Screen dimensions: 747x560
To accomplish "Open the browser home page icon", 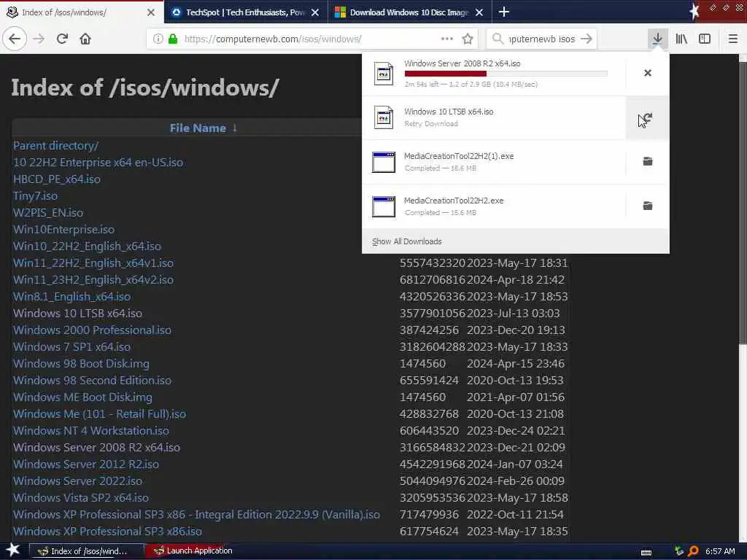I will click(85, 39).
